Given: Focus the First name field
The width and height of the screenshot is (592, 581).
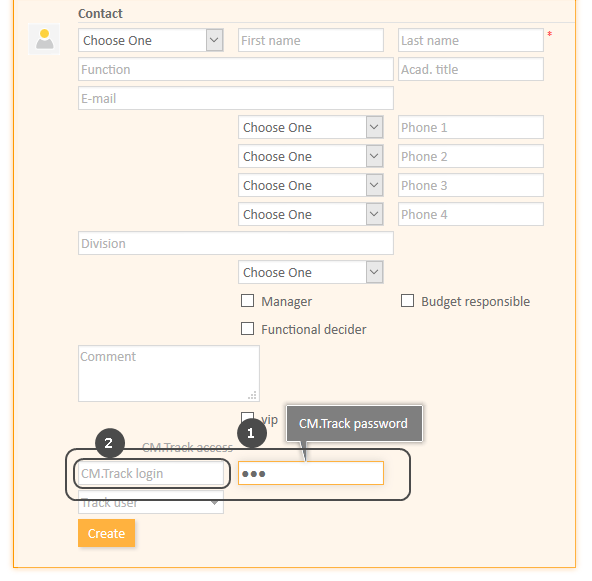Looking at the screenshot, I should point(311,40).
